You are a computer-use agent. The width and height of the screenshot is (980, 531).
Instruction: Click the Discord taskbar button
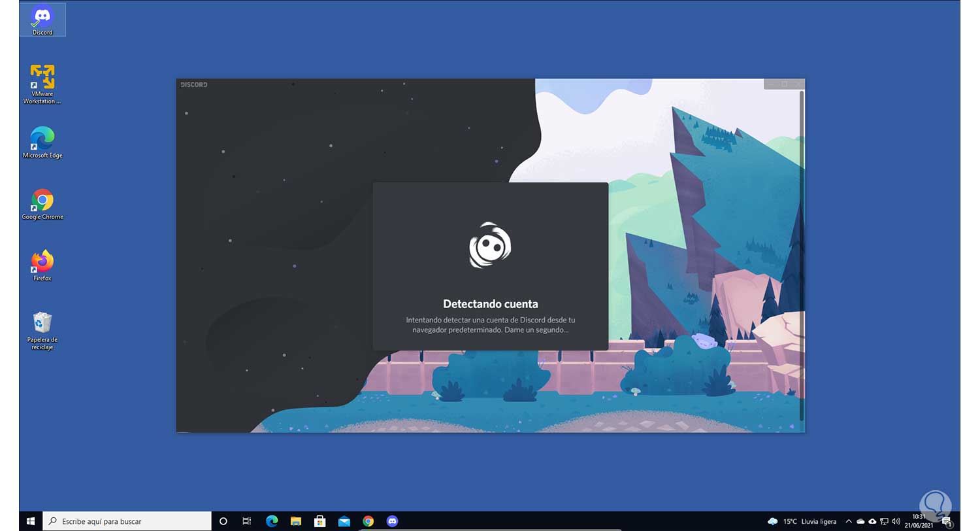click(x=392, y=521)
